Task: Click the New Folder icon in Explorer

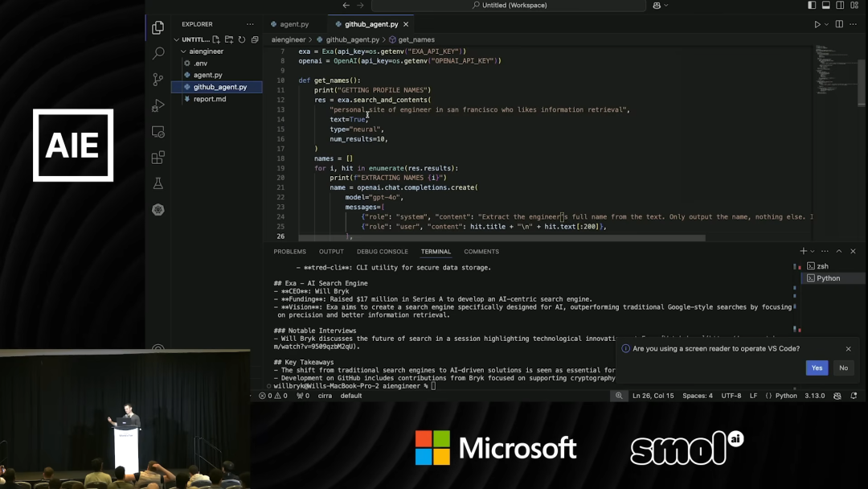Action: tap(228, 39)
